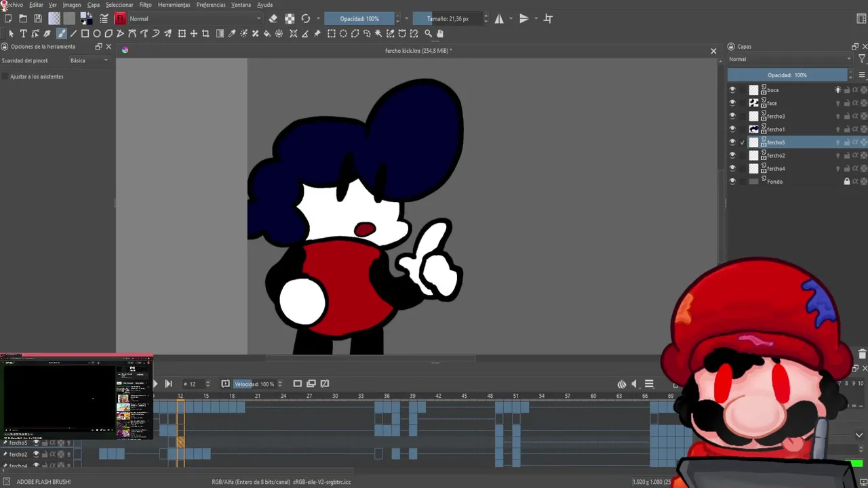Select the Crop tool
Viewport: 868px width, 488px height.
click(205, 33)
